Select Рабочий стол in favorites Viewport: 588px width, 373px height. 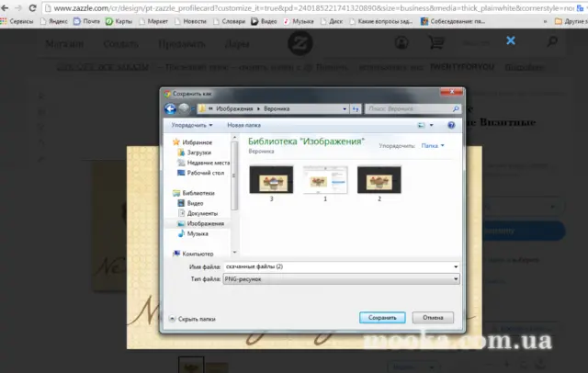pos(205,173)
